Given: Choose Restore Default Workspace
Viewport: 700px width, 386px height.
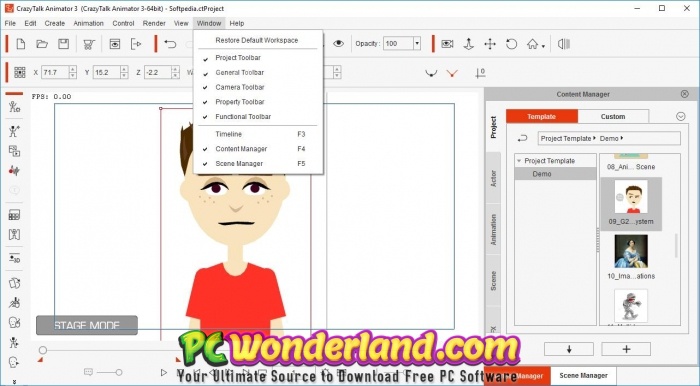Looking at the screenshot, I should pyautogui.click(x=258, y=40).
